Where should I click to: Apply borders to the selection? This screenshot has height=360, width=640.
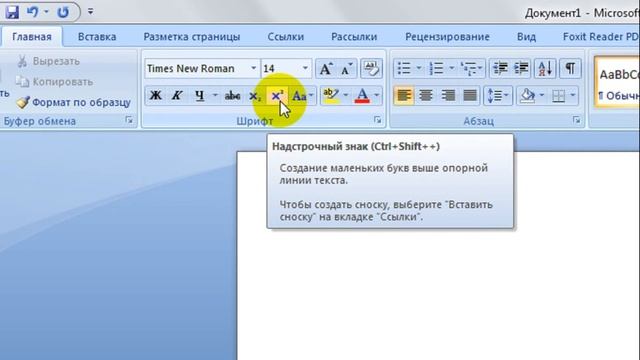tap(558, 96)
